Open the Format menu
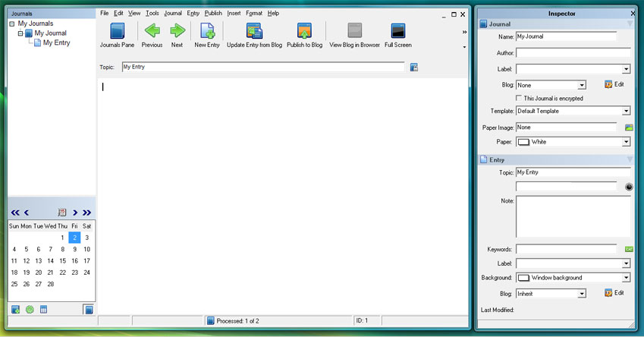Image resolution: width=644 pixels, height=337 pixels. (253, 13)
